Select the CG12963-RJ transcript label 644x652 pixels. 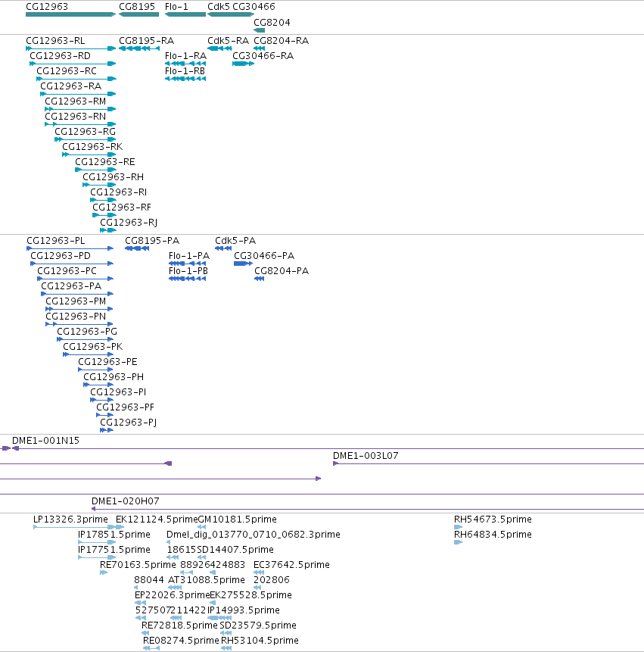pyautogui.click(x=129, y=223)
